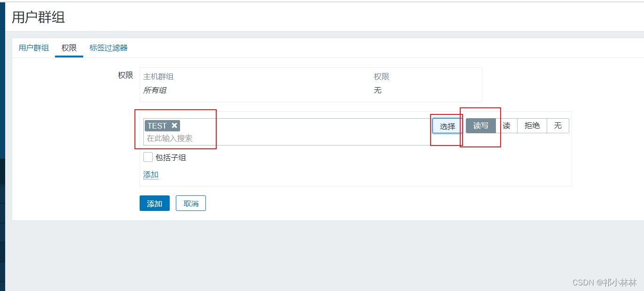Click the underlined 添加 link

pos(151,175)
